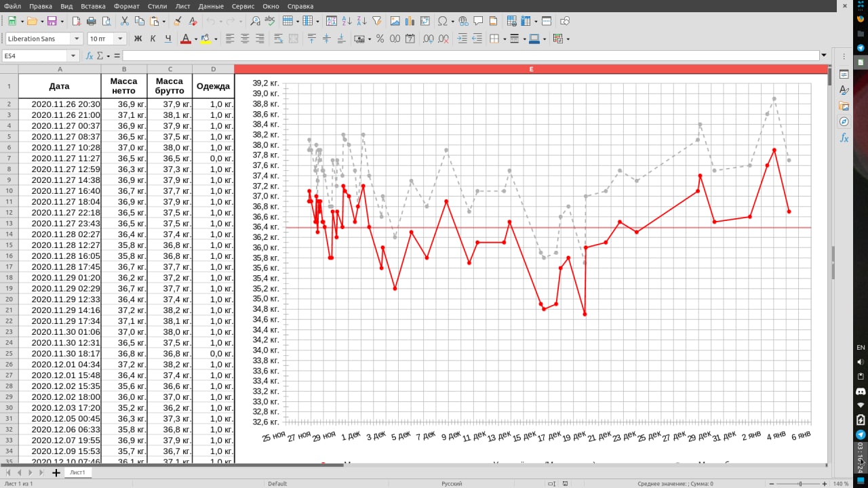This screenshot has height=488, width=868.
Task: Click the red column E header
Action: [531, 68]
